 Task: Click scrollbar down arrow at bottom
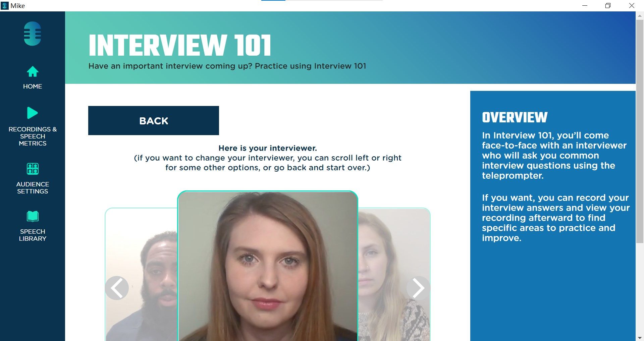(640, 338)
